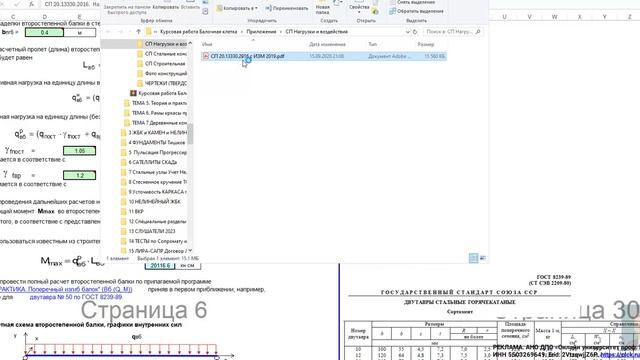This screenshot has width=640, height=360.
Task: Navigate back in Explorer
Action: point(108,32)
